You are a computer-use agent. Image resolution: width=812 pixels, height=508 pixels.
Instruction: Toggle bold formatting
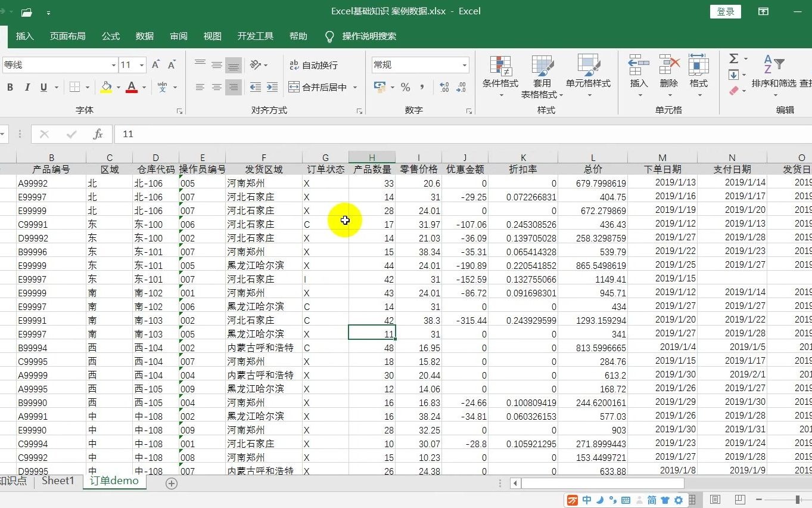[10, 88]
